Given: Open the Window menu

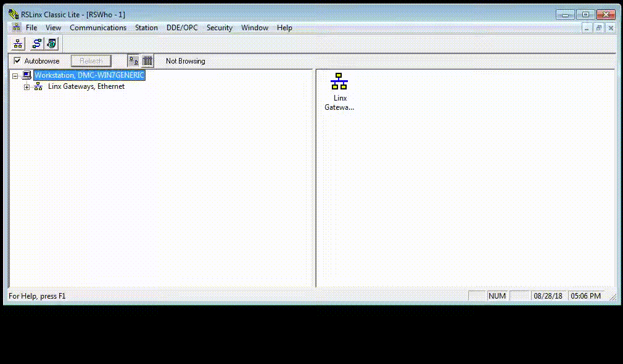Looking at the screenshot, I should [255, 27].
